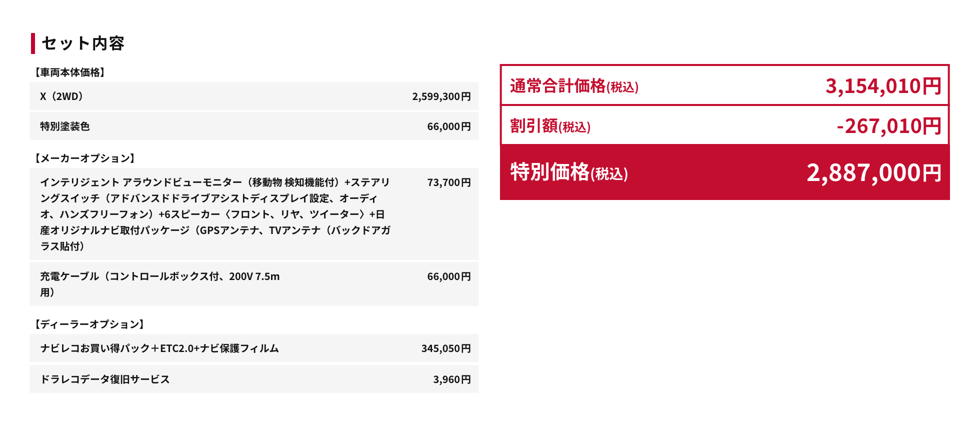The height and width of the screenshot is (428, 980).
Task: Click the 3,960円 price value
Action: pos(452,379)
